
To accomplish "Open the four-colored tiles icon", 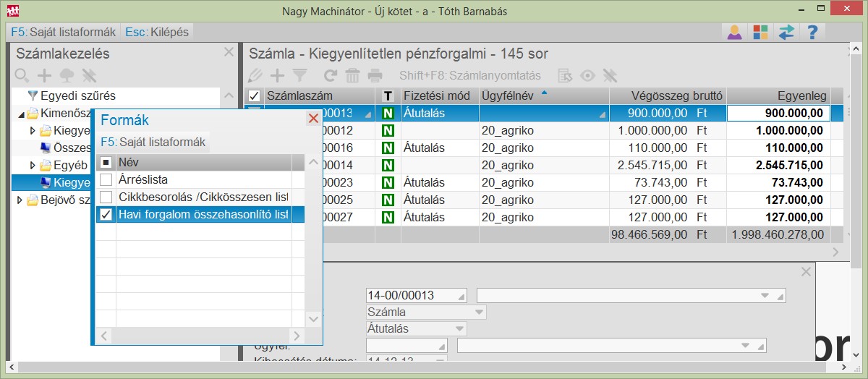I will click(759, 33).
